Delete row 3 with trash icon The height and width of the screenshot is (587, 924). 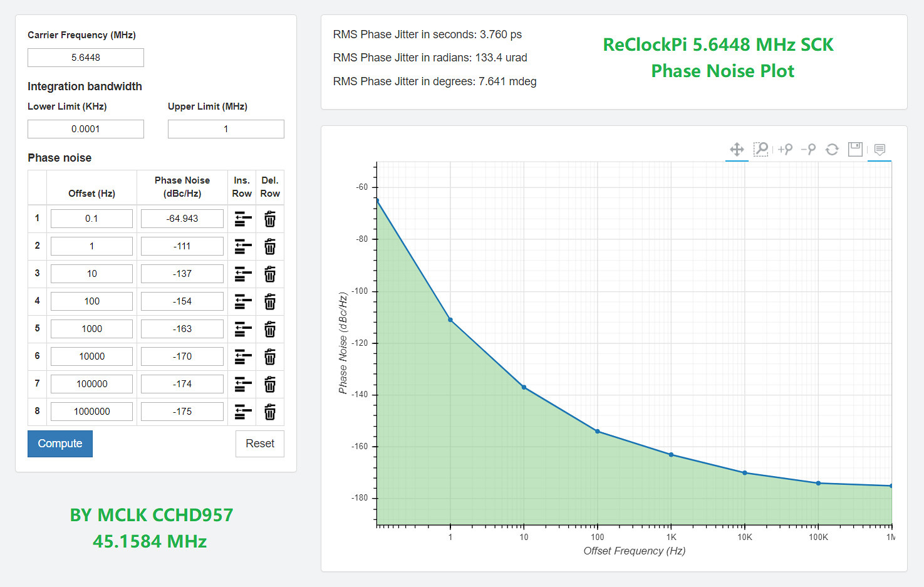point(270,274)
